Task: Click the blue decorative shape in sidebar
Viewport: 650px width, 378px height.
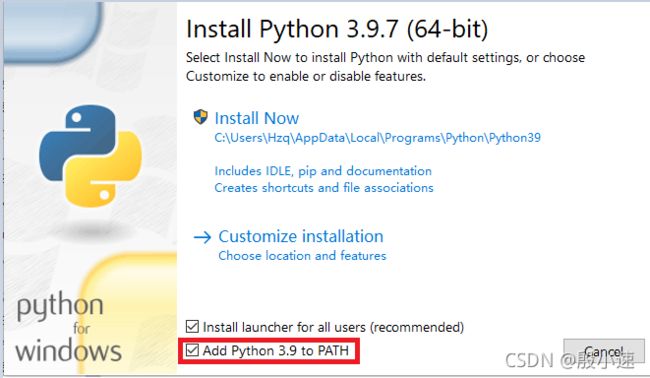Action: click(53, 32)
